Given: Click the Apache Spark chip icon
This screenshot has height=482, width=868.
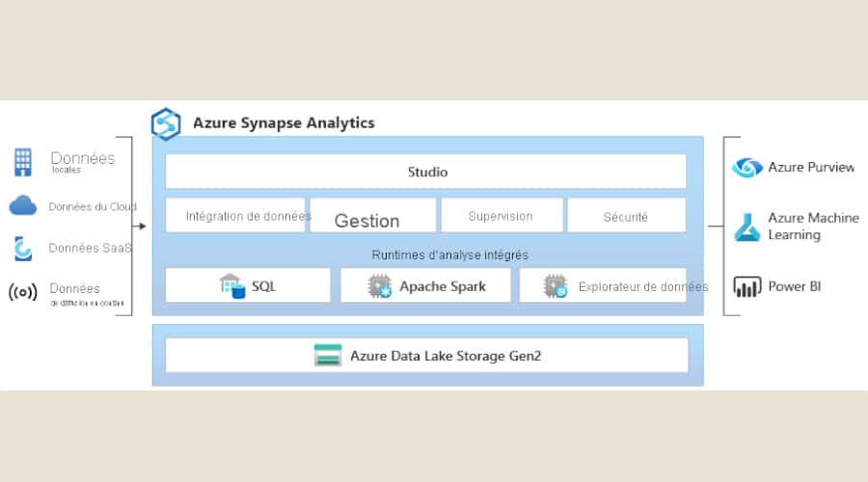Looking at the screenshot, I should click(379, 286).
